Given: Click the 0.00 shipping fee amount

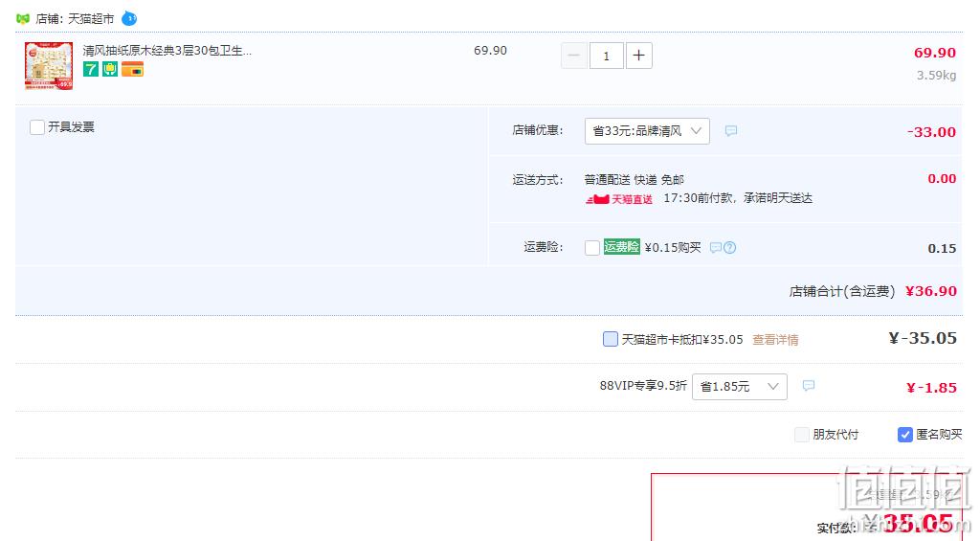Looking at the screenshot, I should 942,179.
